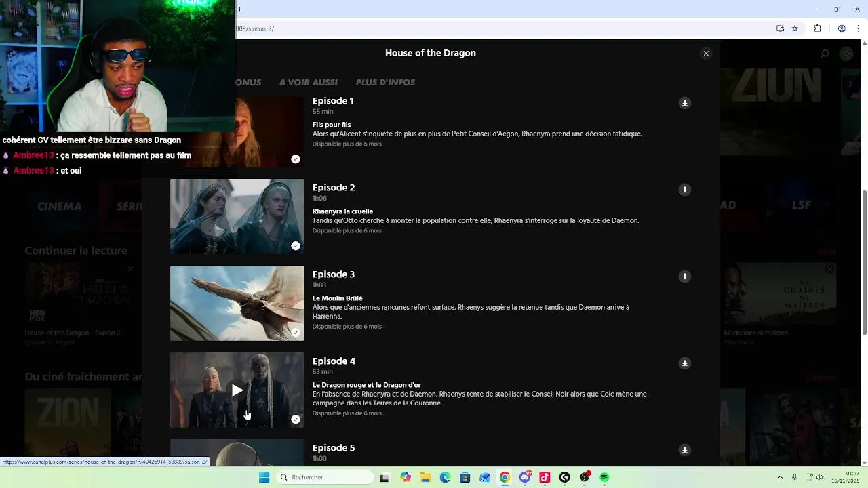Image resolution: width=868 pixels, height=488 pixels.
Task: Download Episode 2 with its arrow icon
Action: point(685,190)
